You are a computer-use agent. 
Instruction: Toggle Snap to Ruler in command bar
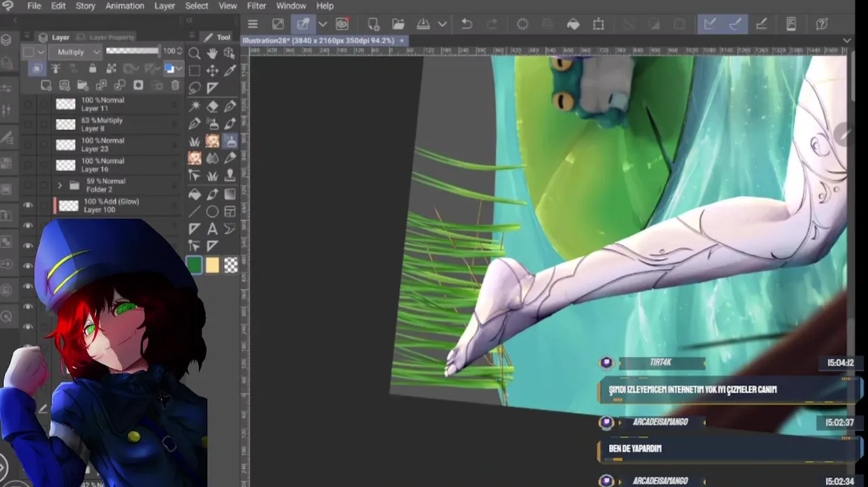[x=710, y=24]
